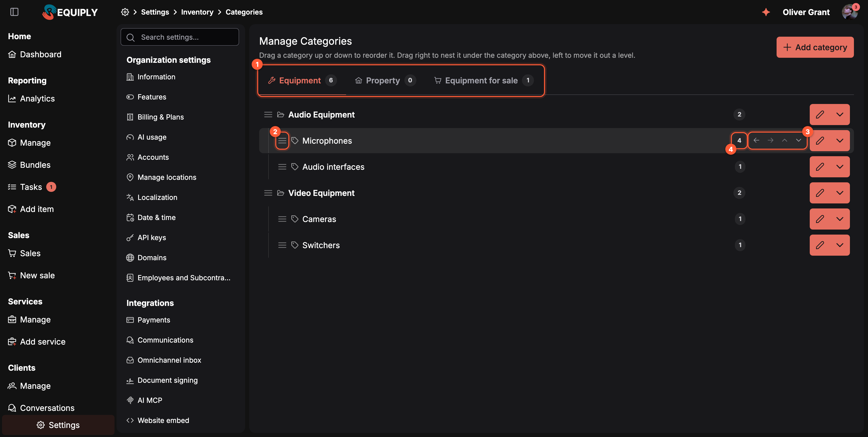Screen dimensions: 868x437
Task: Open Information organization settings
Action: pyautogui.click(x=151, y=77)
